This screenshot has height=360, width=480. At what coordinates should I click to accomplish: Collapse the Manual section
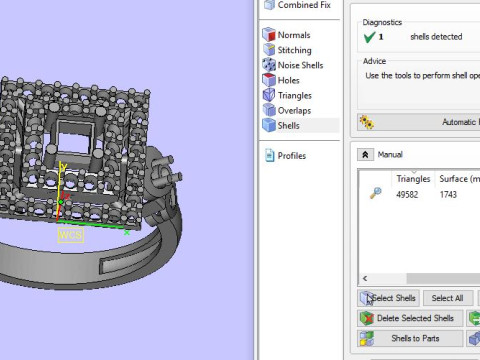[x=365, y=155]
